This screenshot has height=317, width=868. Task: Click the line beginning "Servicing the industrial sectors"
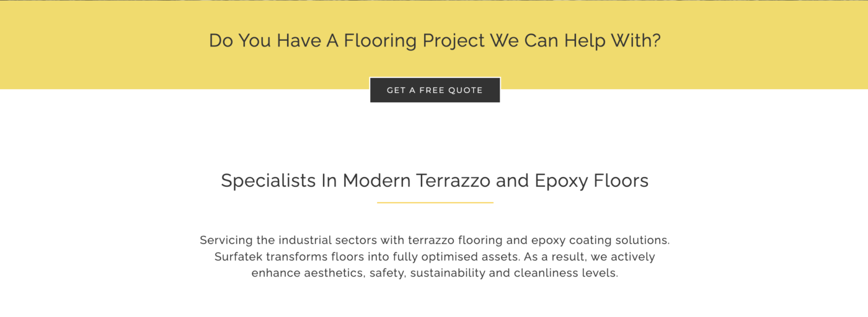pos(435,240)
